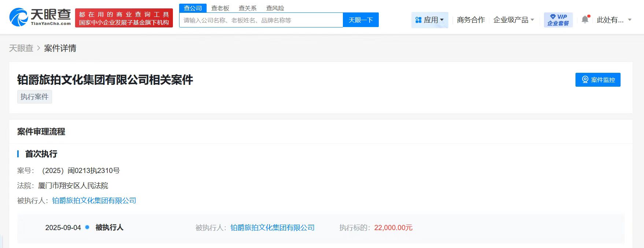644x248 pixels.
Task: Click the red 国家中小企业发展子基金 banner
Action: click(x=124, y=18)
